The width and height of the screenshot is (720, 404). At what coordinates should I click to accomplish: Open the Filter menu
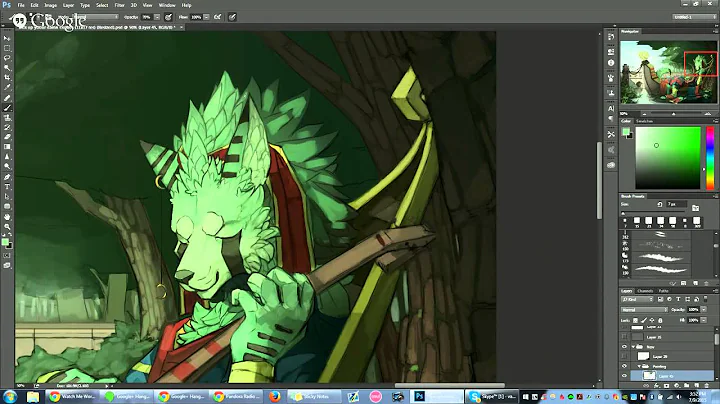coord(119,5)
